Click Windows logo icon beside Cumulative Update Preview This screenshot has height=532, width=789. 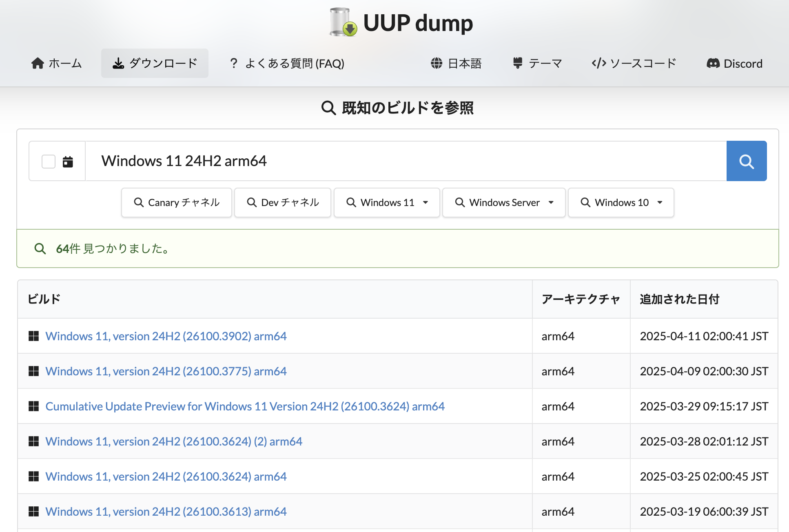click(33, 406)
